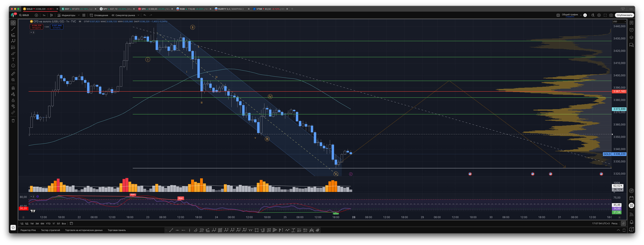Click the 3387,163 red price label
This screenshot has width=644, height=245.
[x=619, y=92]
